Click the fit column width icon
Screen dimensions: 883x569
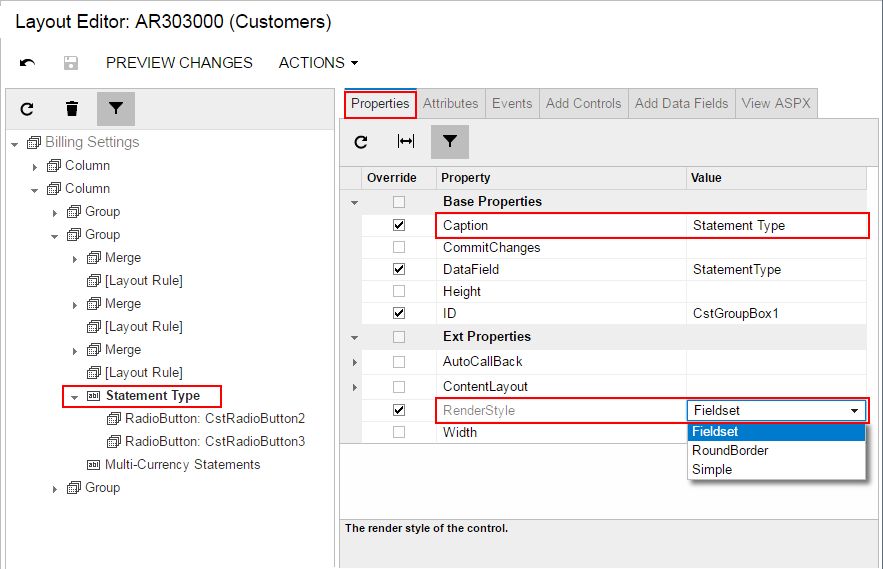click(406, 142)
